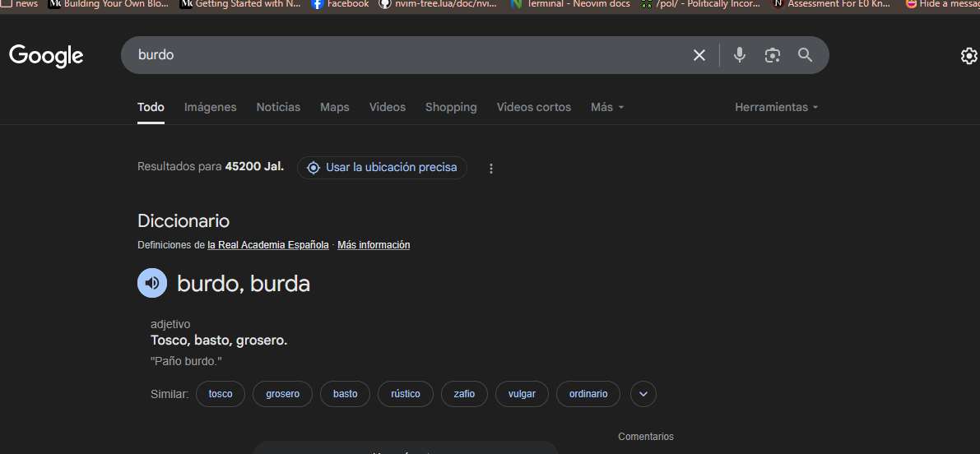
Task: Select the grosero synonym chip
Action: click(x=282, y=394)
